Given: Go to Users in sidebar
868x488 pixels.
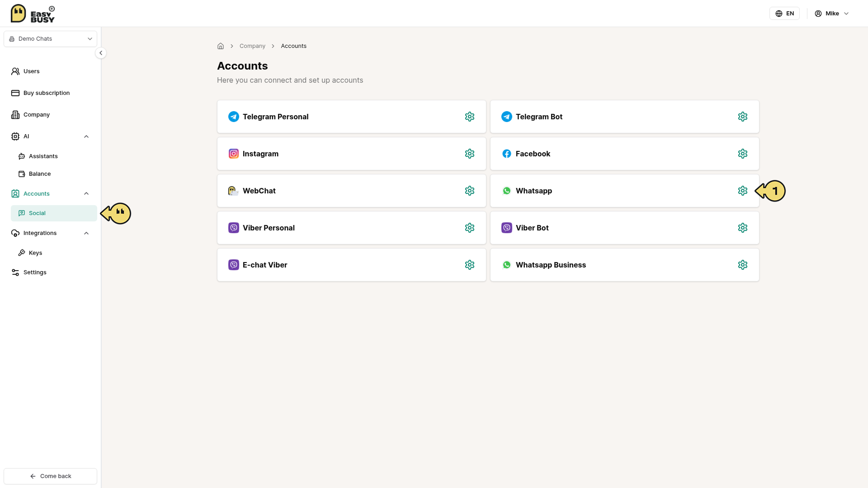Looking at the screenshot, I should tap(50, 71).
